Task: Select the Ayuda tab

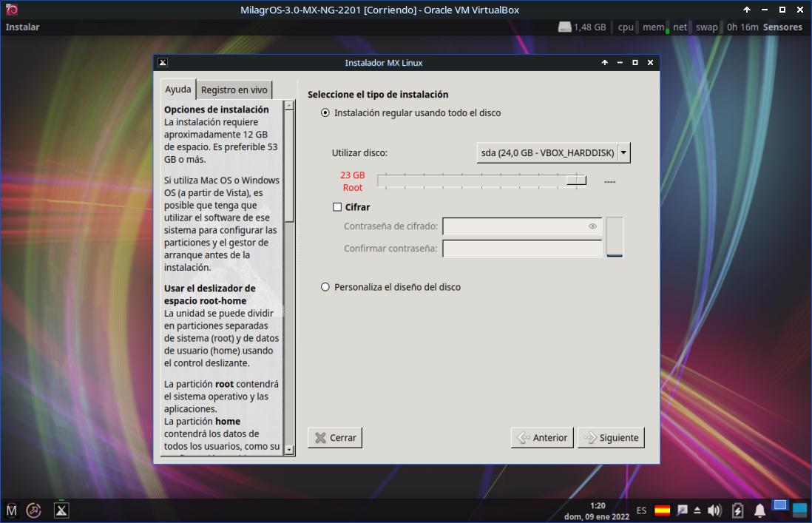Action: 178,90
